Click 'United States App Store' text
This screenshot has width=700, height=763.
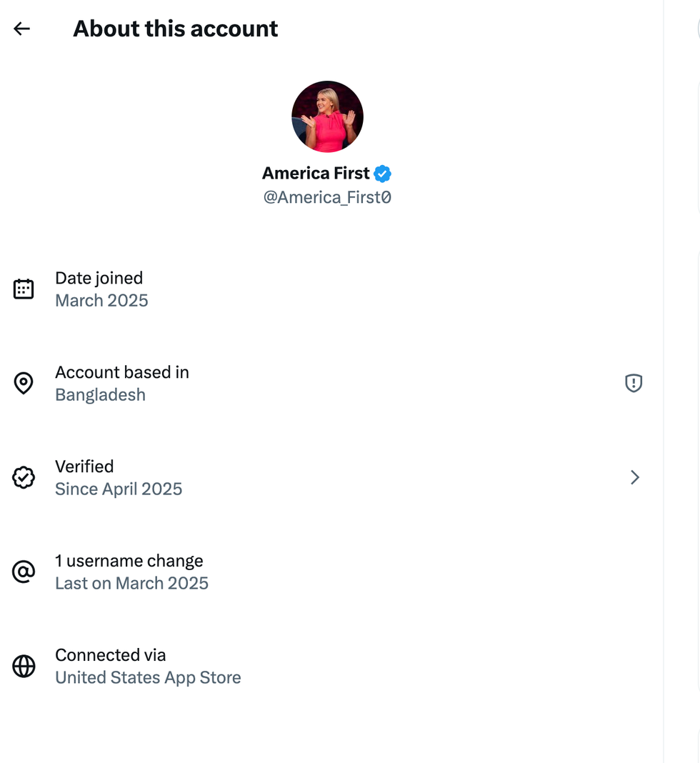click(148, 678)
